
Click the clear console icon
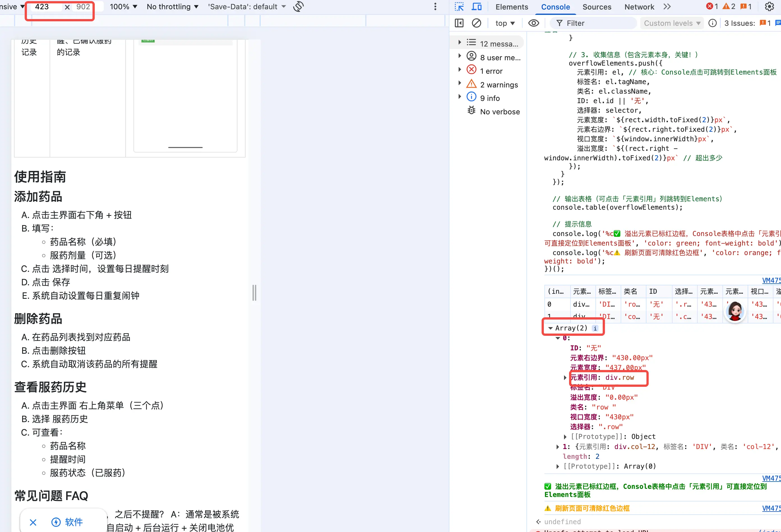(476, 23)
